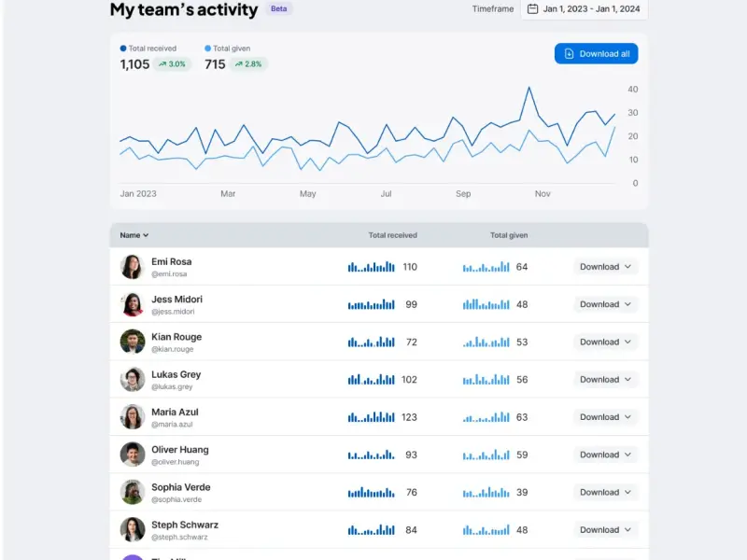
Task: Sort the table by Name column
Action: pos(134,235)
